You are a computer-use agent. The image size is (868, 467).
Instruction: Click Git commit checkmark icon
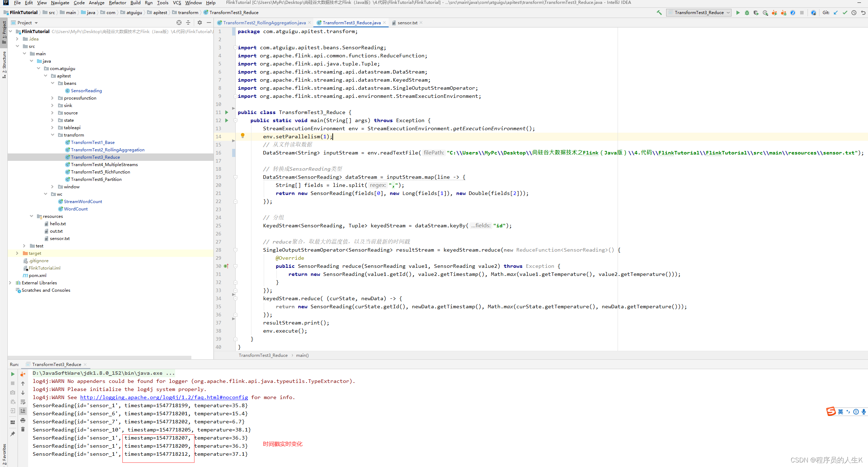(845, 13)
